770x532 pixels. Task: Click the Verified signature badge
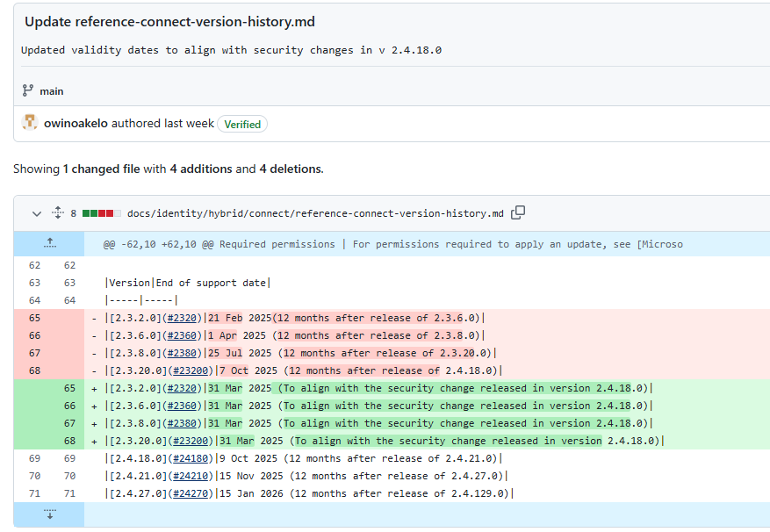(x=242, y=125)
